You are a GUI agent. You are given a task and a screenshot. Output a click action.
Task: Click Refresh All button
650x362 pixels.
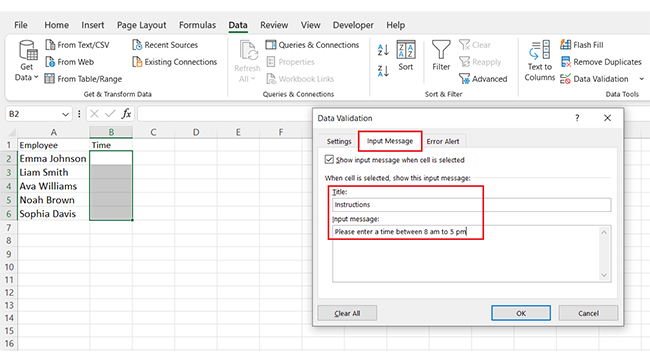tap(247, 61)
